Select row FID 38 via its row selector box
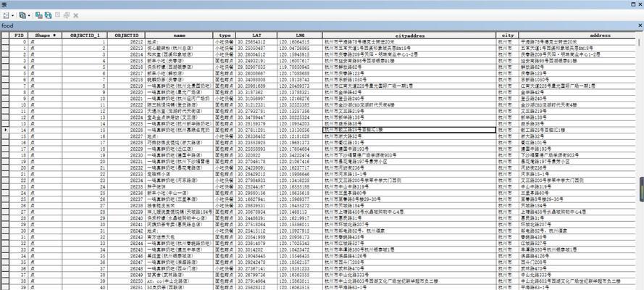Screen dimensions: 644x290 pos(5,281)
